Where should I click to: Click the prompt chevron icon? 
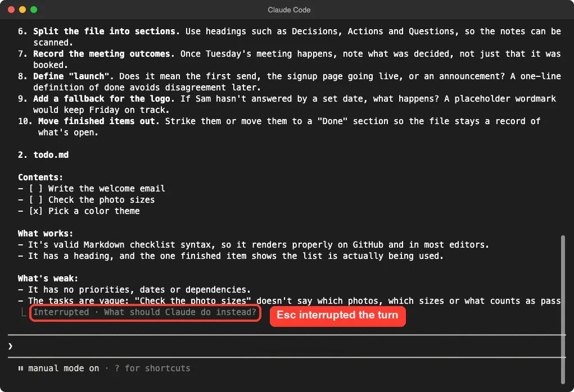click(10, 346)
